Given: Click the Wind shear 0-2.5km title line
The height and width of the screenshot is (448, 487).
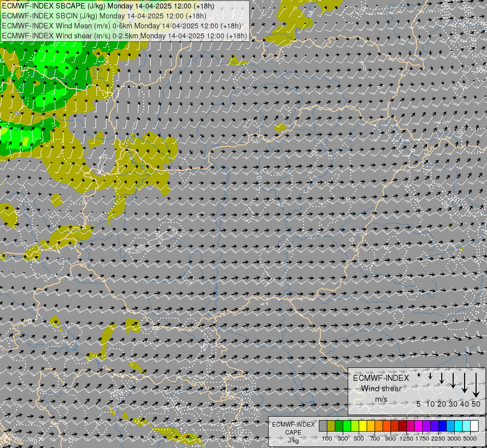Looking at the screenshot, I should [x=124, y=36].
